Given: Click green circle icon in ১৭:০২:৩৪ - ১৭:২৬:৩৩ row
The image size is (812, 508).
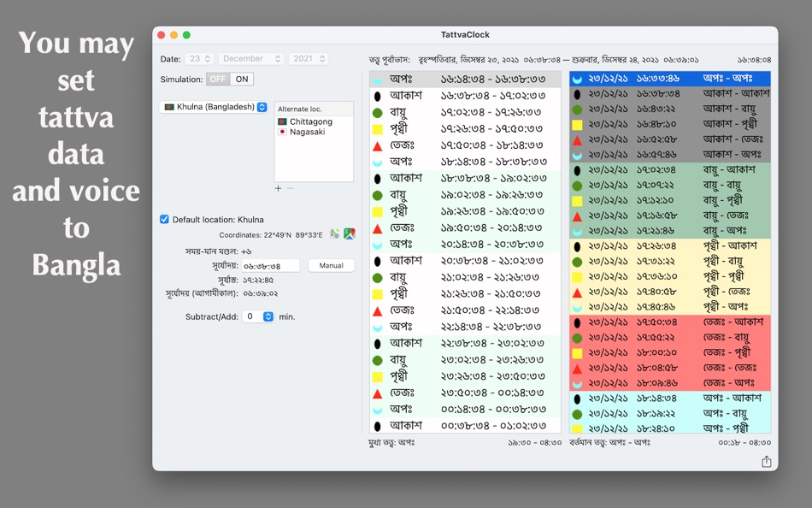Looking at the screenshot, I should click(x=378, y=113).
